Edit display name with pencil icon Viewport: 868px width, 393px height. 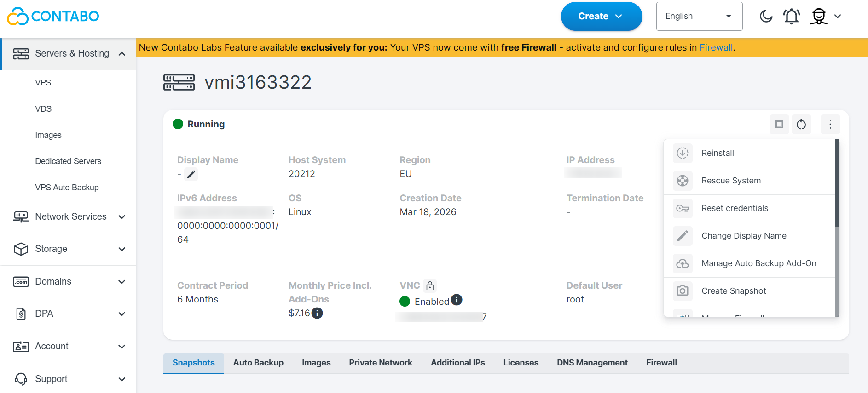click(x=191, y=174)
